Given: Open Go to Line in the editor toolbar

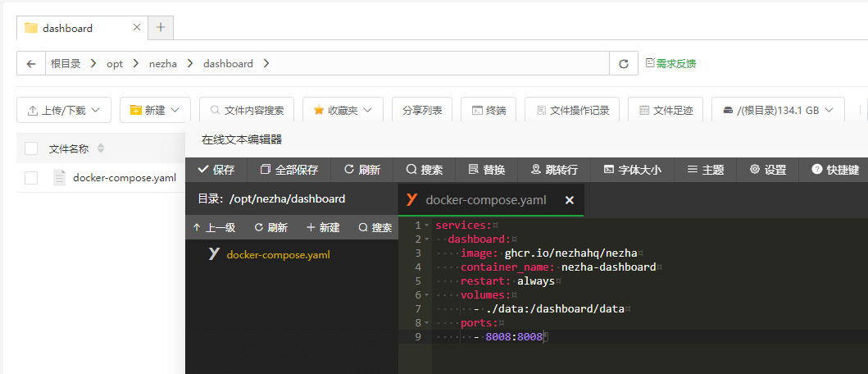Looking at the screenshot, I should tap(554, 170).
